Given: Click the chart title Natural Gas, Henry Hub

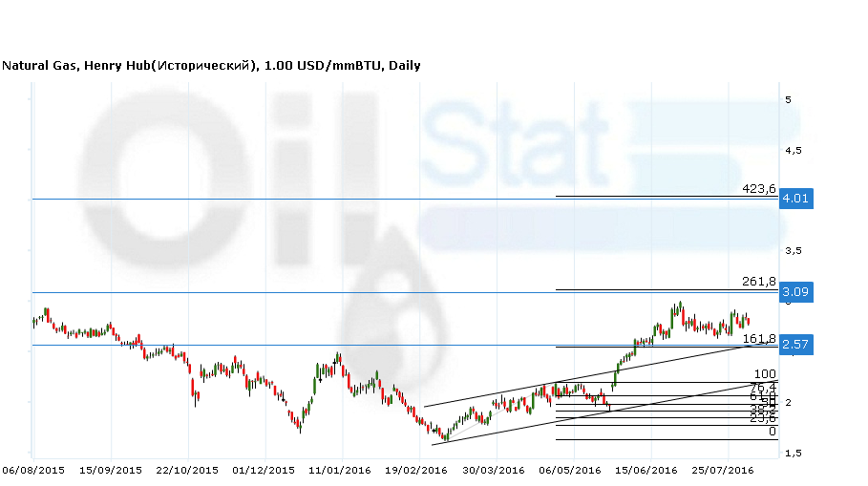Looking at the screenshot, I should coord(211,66).
